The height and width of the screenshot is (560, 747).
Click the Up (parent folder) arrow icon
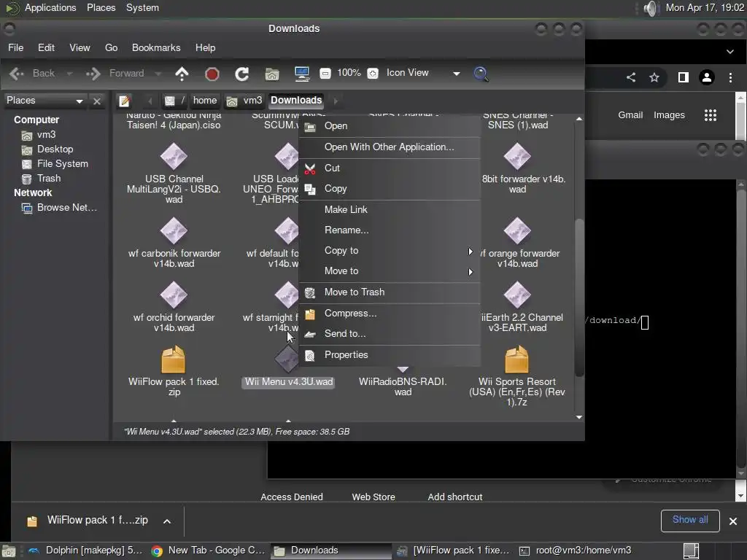pyautogui.click(x=182, y=74)
